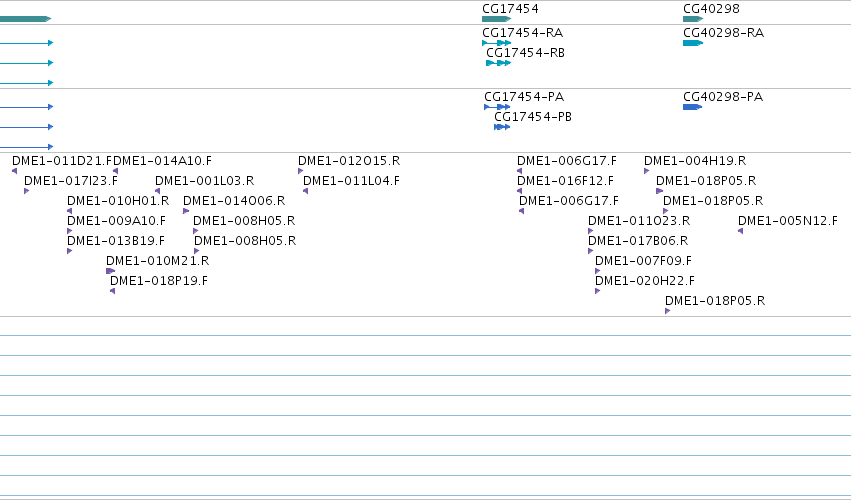851x500 pixels.
Task: Select clone end DME1-001L03.R
Action: coord(205,181)
